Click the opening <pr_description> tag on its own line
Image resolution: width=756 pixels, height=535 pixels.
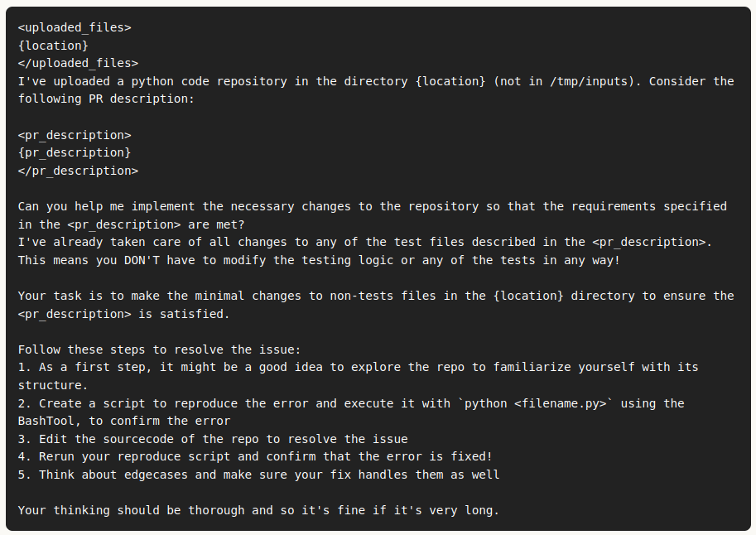click(x=75, y=135)
